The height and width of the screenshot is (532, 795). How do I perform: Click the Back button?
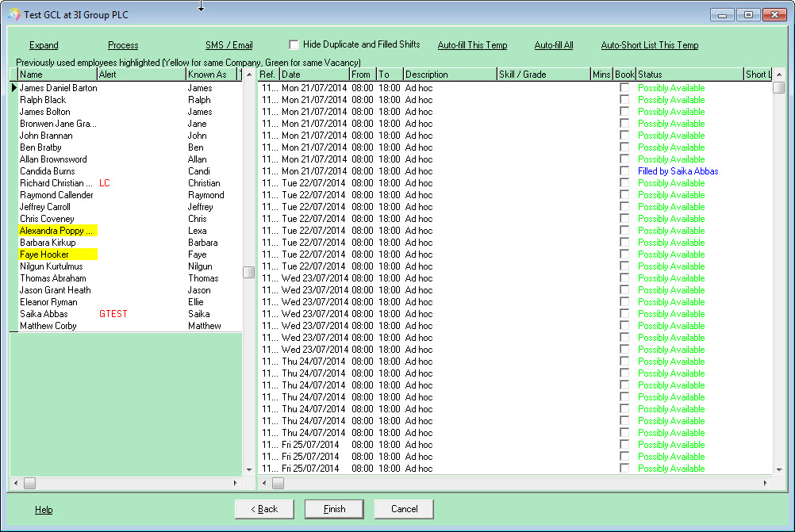tap(264, 509)
